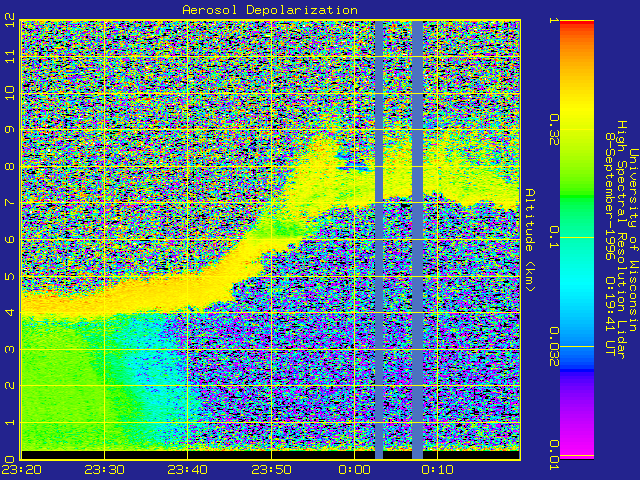
Task: Click the 0:00 time axis label
Action: pos(354,469)
